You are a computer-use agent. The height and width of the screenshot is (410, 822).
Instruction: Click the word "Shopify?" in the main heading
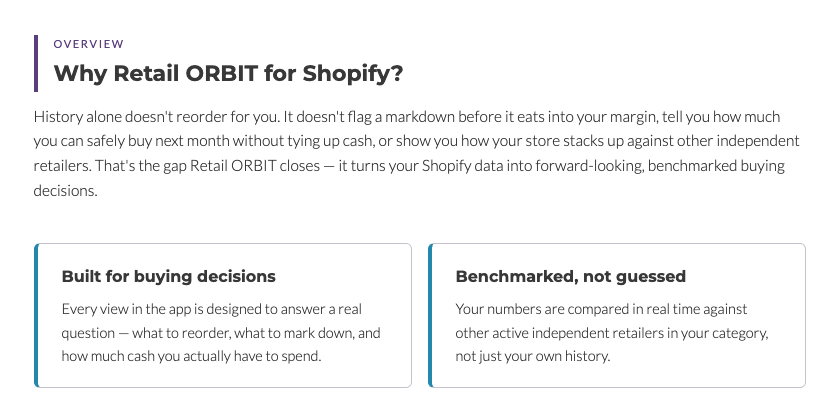[353, 73]
